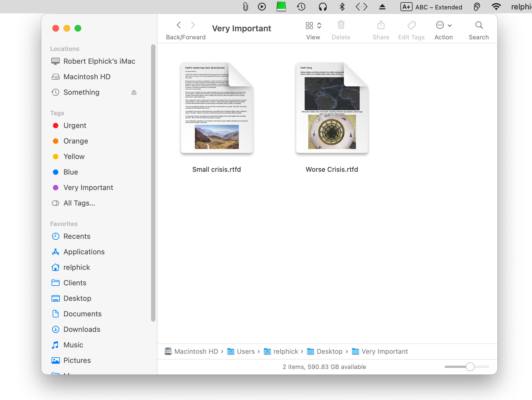The height and width of the screenshot is (400, 532).
Task: Select Small crisis.rtfd file
Action: [x=217, y=108]
